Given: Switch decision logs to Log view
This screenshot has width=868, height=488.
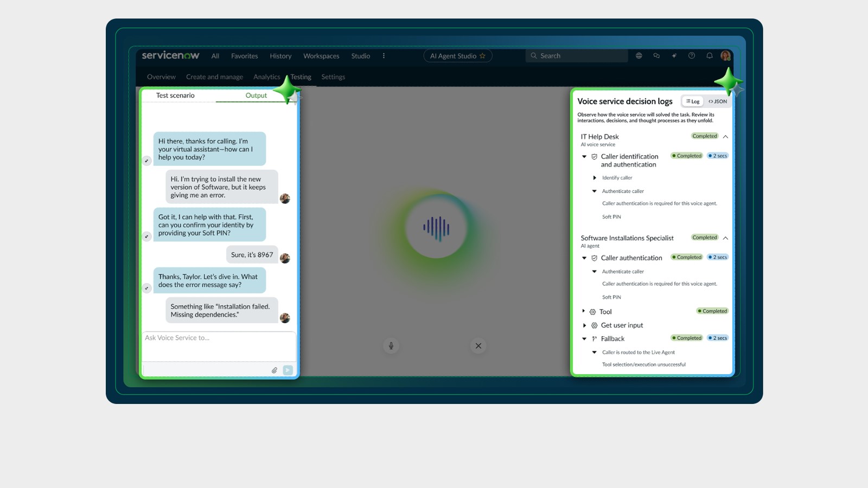Looking at the screenshot, I should coord(693,101).
